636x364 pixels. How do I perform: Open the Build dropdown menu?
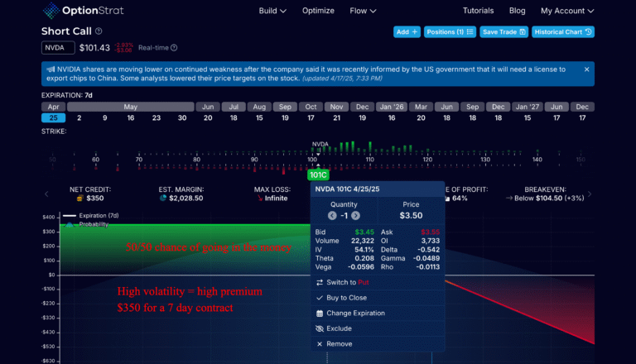(272, 11)
